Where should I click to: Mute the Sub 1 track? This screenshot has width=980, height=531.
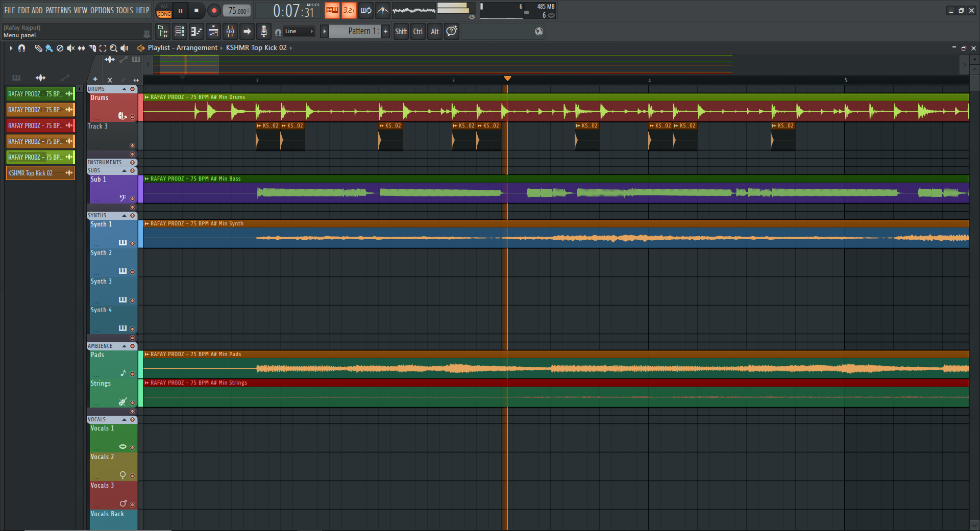pos(133,198)
